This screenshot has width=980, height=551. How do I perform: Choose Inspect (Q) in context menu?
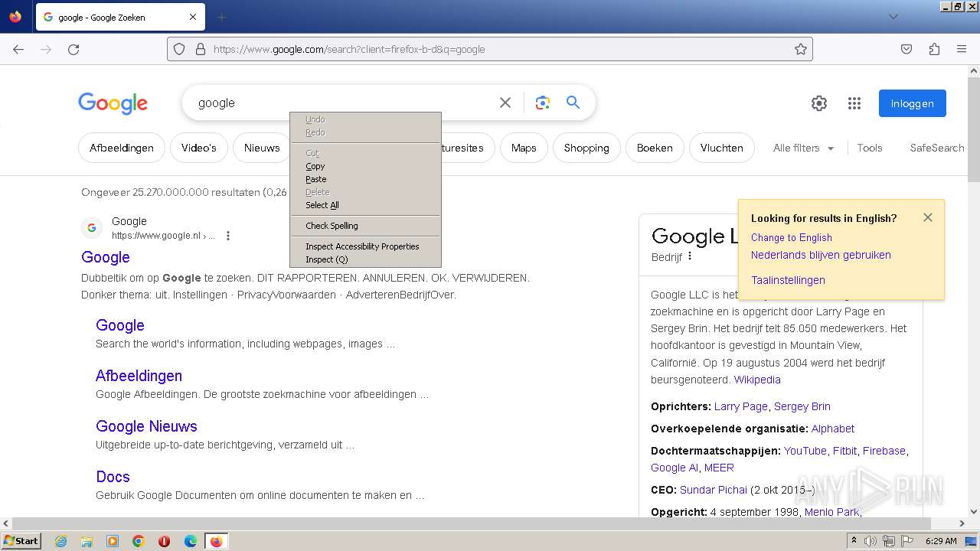click(x=365, y=259)
